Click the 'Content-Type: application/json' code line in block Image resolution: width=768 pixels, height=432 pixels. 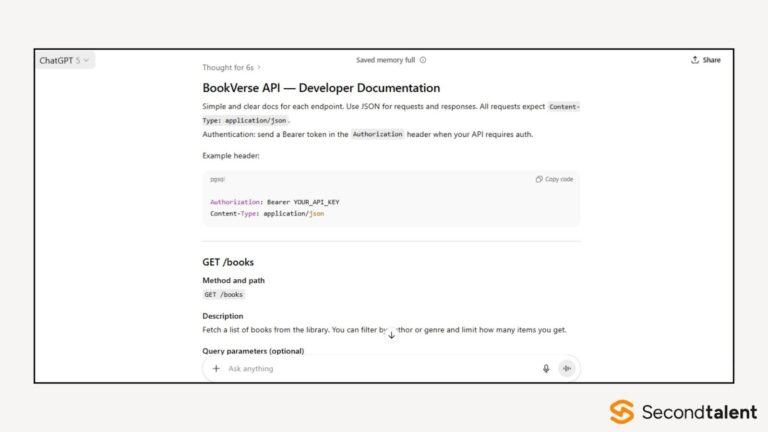pyautogui.click(x=267, y=214)
